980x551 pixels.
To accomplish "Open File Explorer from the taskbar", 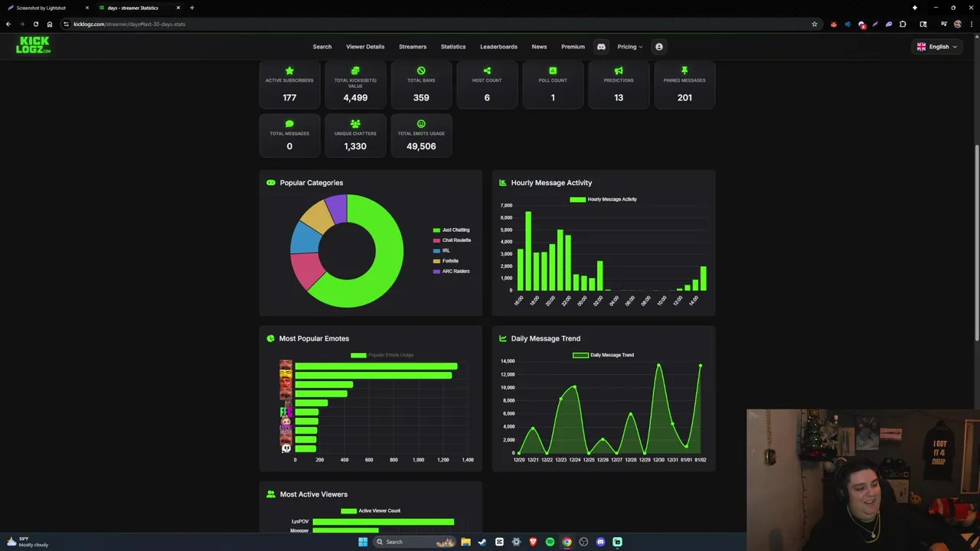I will (x=465, y=542).
